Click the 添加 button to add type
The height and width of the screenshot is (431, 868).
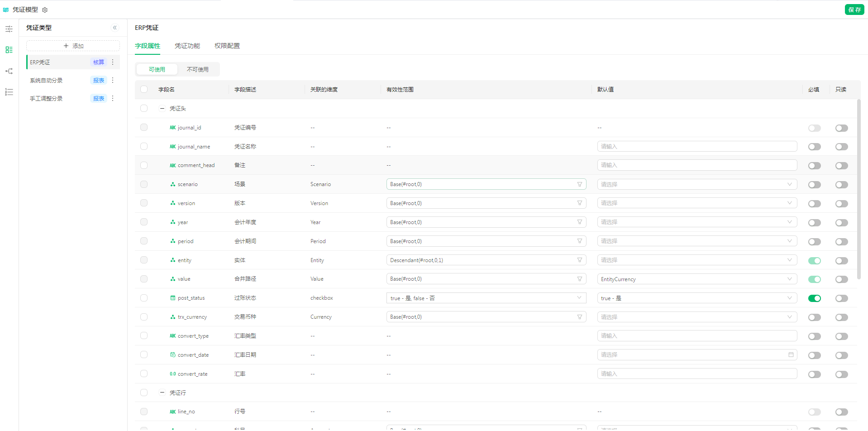point(73,46)
